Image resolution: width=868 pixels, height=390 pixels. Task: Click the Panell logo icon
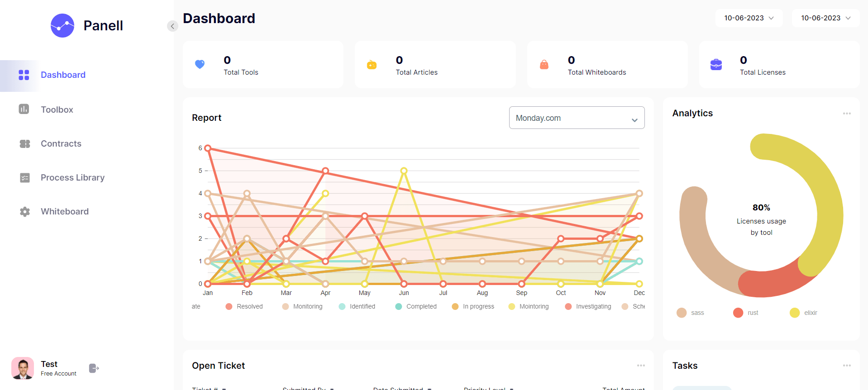[x=62, y=25]
